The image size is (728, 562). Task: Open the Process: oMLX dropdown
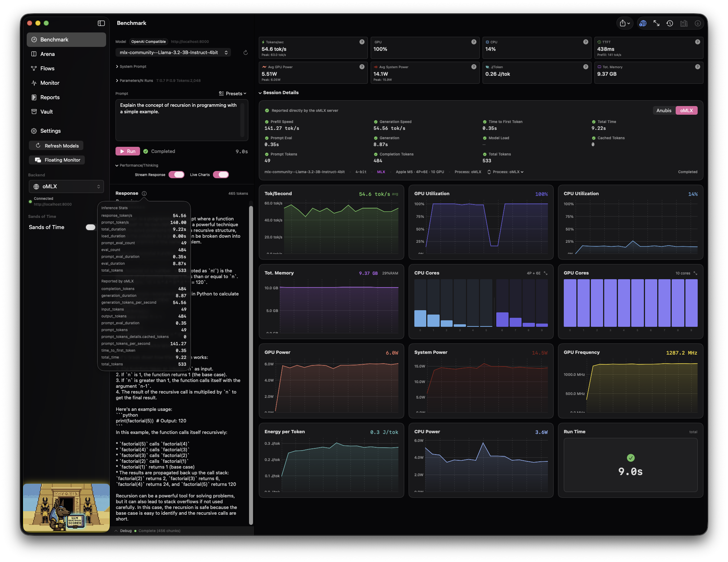click(505, 172)
